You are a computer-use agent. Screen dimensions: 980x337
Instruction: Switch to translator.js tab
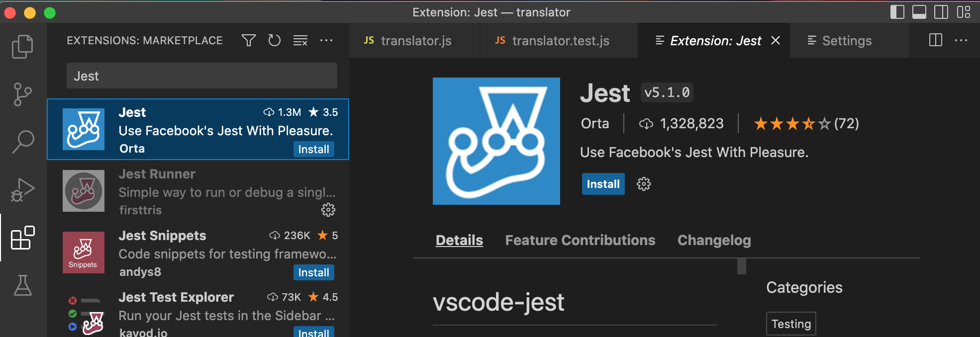point(415,41)
